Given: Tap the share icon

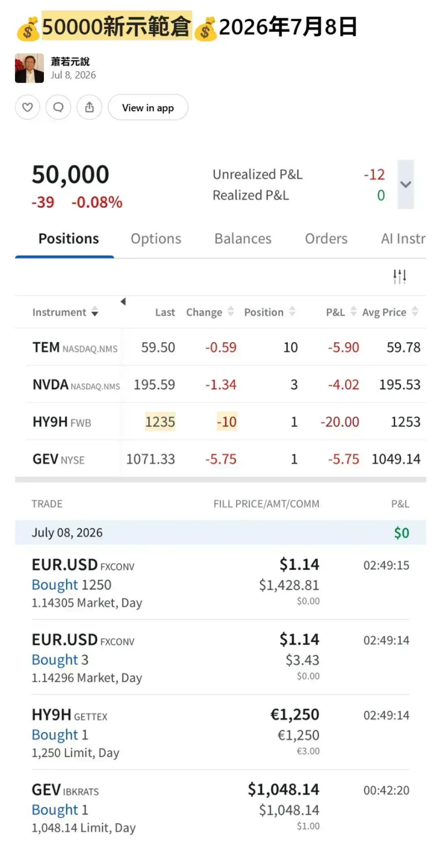Looking at the screenshot, I should click(x=89, y=107).
